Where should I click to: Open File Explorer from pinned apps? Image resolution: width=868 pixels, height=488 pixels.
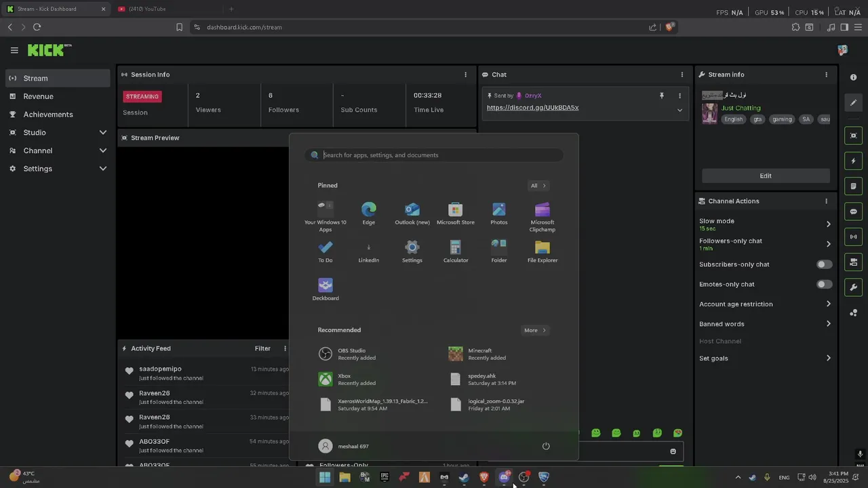pyautogui.click(x=542, y=251)
